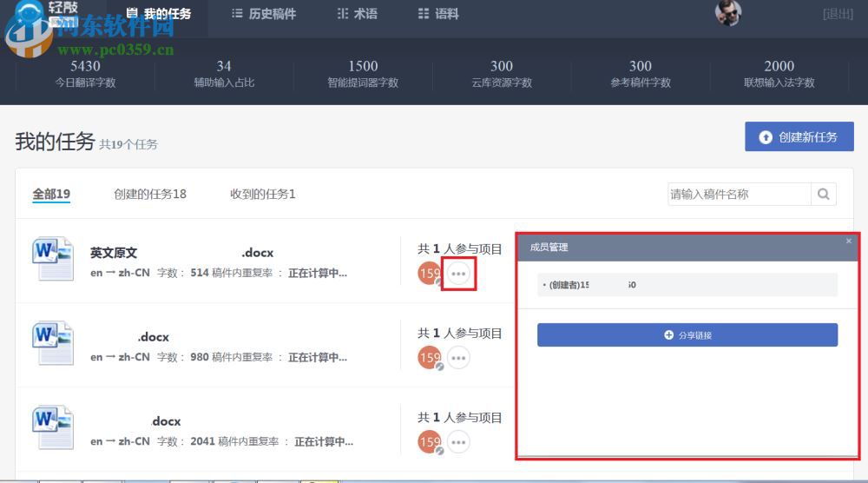The image size is (868, 483).
Task: Click 字数 514 in first task row
Action: [x=183, y=273]
